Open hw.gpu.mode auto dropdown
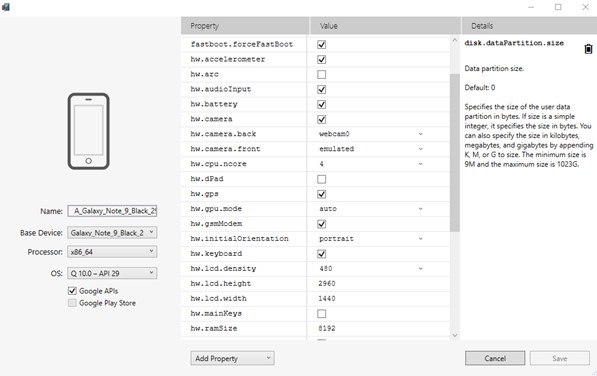This screenshot has height=376, width=597. pos(420,209)
